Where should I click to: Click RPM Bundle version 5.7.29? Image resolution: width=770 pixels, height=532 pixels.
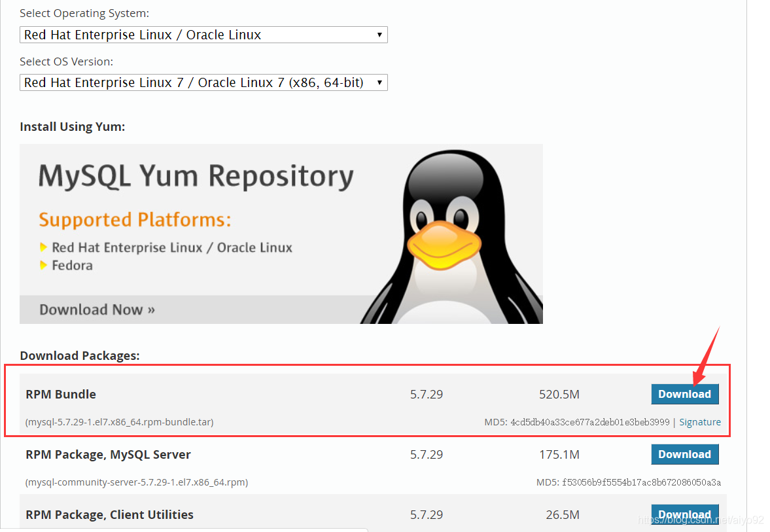tap(427, 395)
